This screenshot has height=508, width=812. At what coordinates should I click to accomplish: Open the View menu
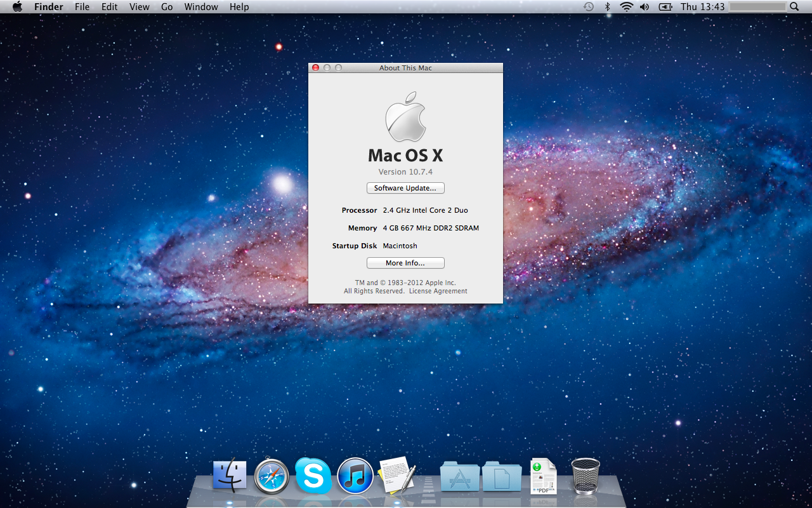pos(140,7)
